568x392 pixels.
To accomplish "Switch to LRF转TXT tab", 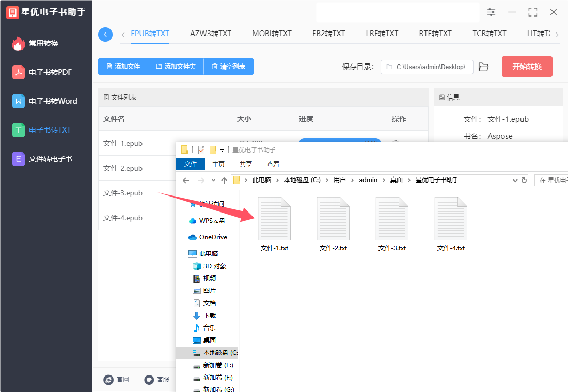I will 382,34.
